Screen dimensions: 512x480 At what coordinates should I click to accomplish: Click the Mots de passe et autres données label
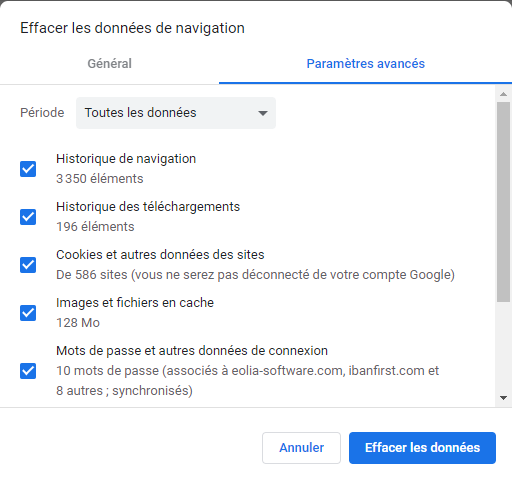pyautogui.click(x=192, y=351)
